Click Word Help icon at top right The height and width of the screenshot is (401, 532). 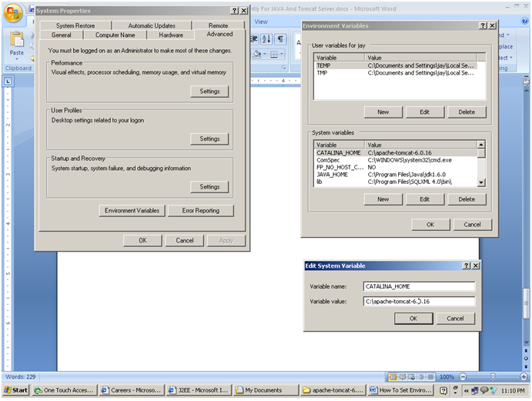point(524,21)
